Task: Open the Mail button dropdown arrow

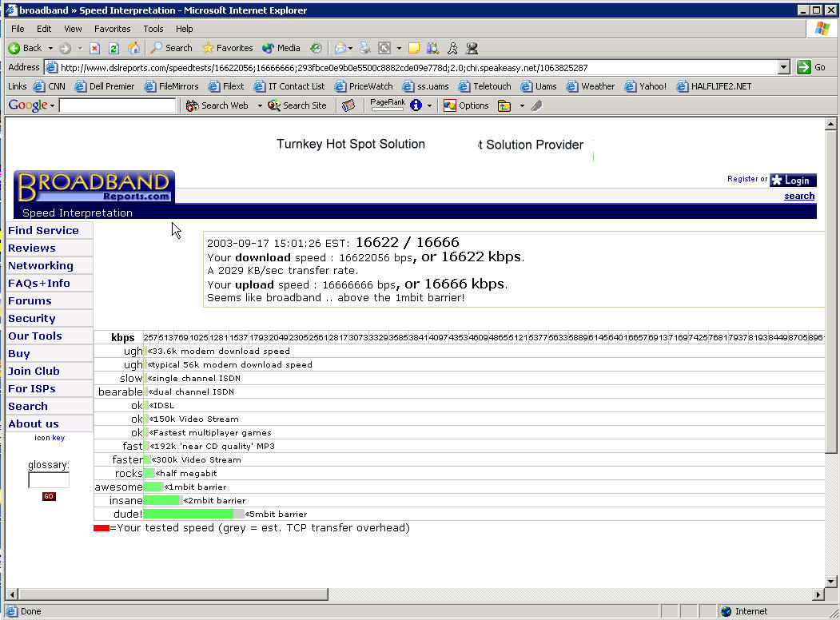Action: point(350,48)
